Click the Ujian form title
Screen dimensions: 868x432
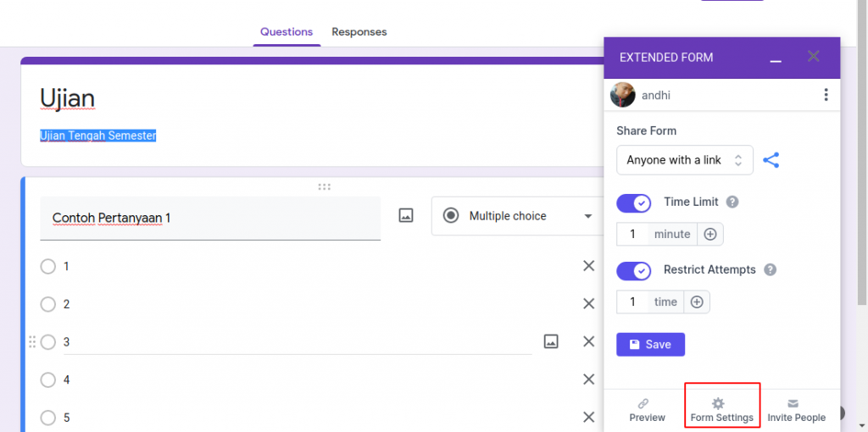68,98
